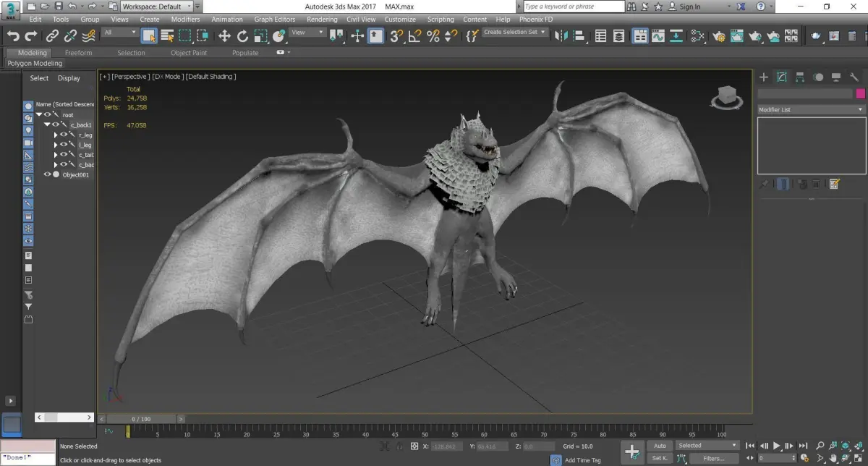Expand the l_leg tree node
Image resolution: width=868 pixels, height=466 pixels.
(x=56, y=145)
